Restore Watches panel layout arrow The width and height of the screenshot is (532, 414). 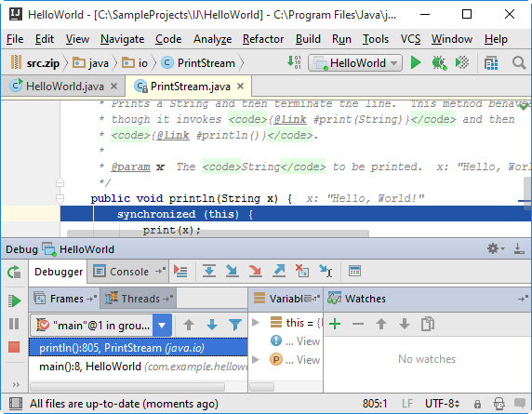pyautogui.click(x=523, y=299)
